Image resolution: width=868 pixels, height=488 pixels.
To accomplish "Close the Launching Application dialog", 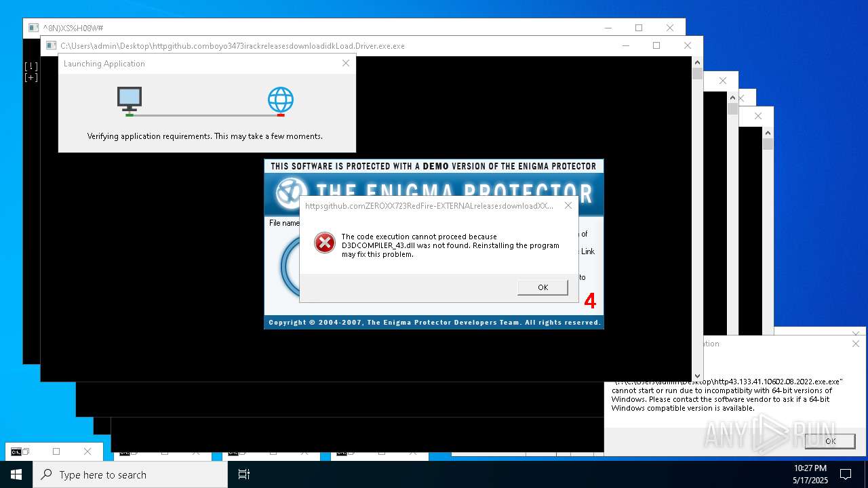I will (x=346, y=63).
